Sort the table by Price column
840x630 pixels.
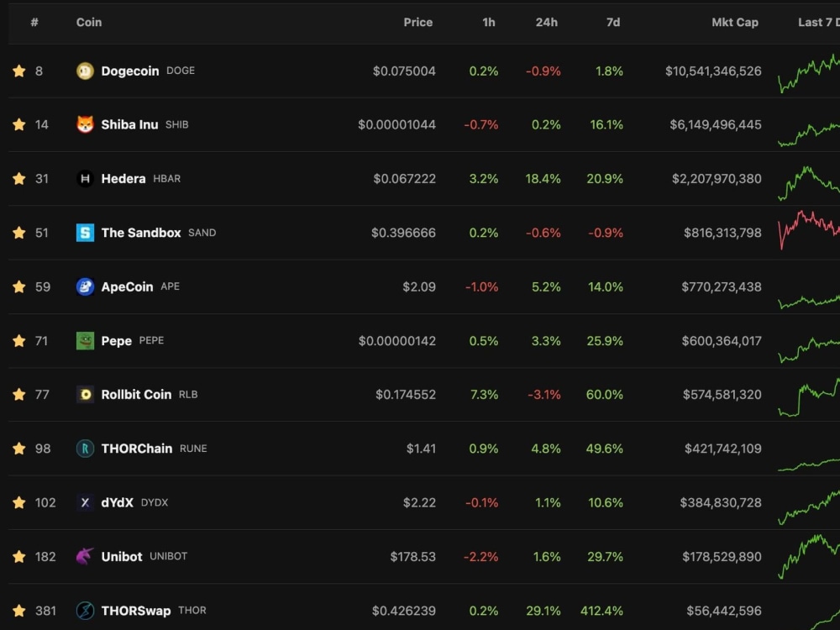coord(417,23)
